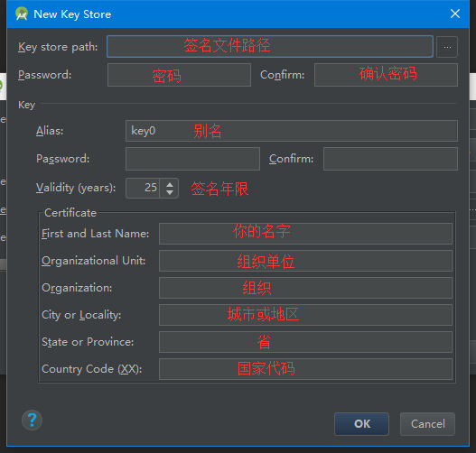The image size is (476, 453).
Task: Click the Validity years value box
Action: click(143, 188)
